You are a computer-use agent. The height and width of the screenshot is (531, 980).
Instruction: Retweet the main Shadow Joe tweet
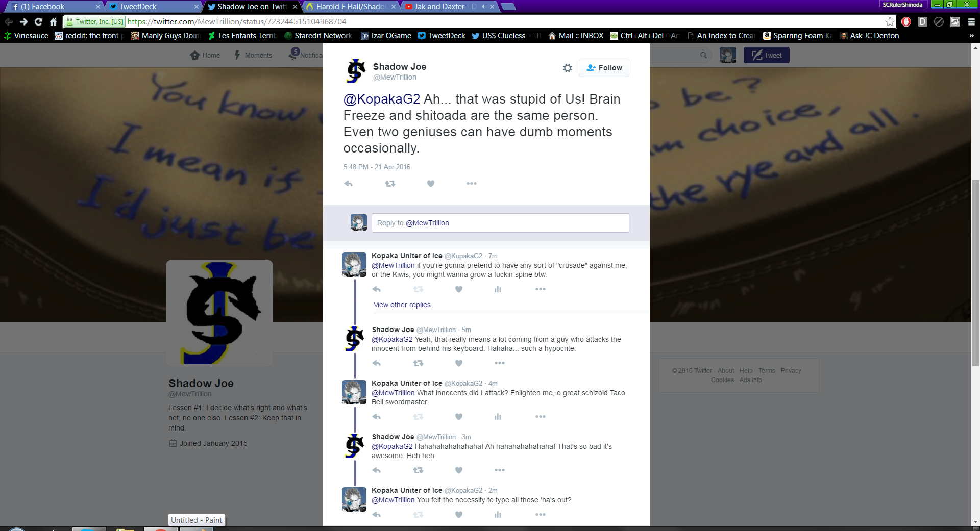[390, 184]
